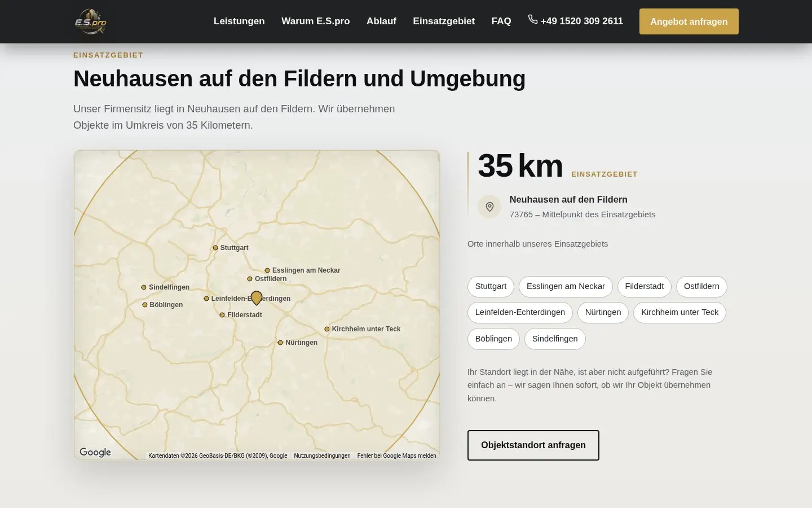Select the Sindelfingen location chip
Screen dimensions: 812x508
555,339
